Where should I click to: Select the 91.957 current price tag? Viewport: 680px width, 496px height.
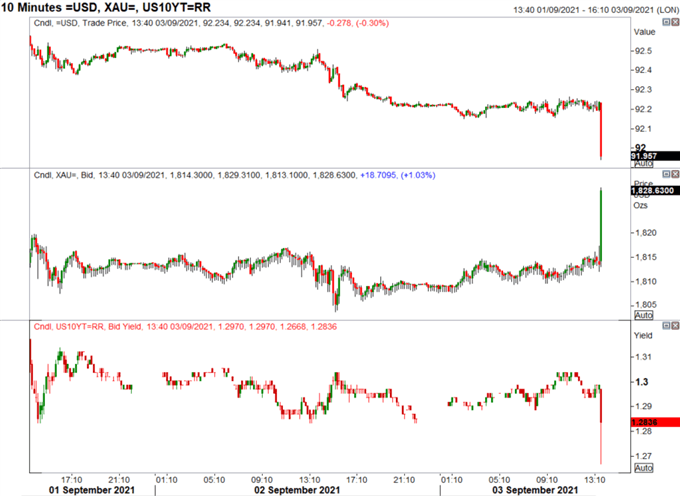pyautogui.click(x=655, y=156)
